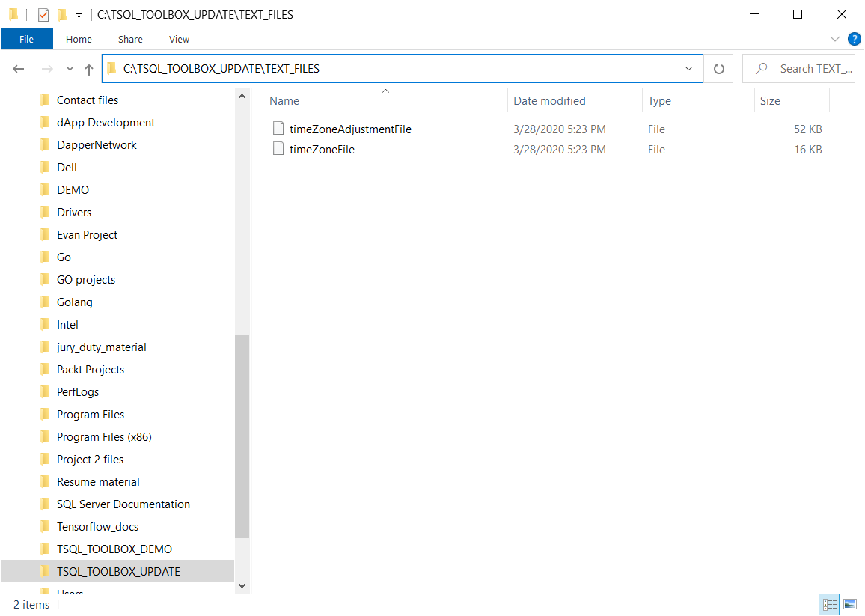Open the recent locations dropdown

(x=70, y=69)
